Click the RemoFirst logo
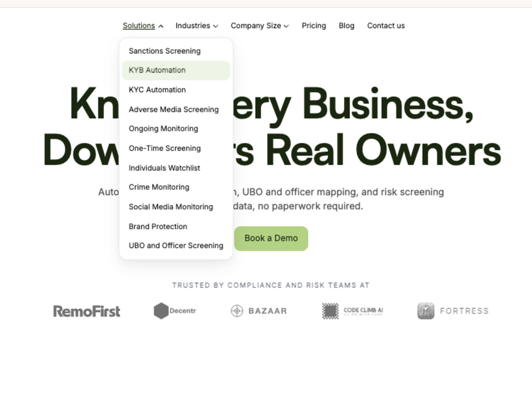The width and height of the screenshot is (532, 399). 87,312
